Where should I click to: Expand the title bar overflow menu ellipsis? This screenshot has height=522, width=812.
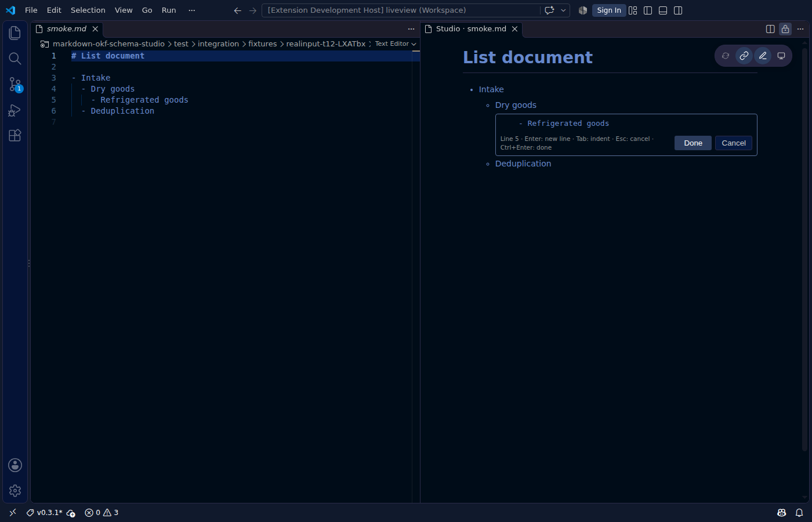pyautogui.click(x=192, y=10)
